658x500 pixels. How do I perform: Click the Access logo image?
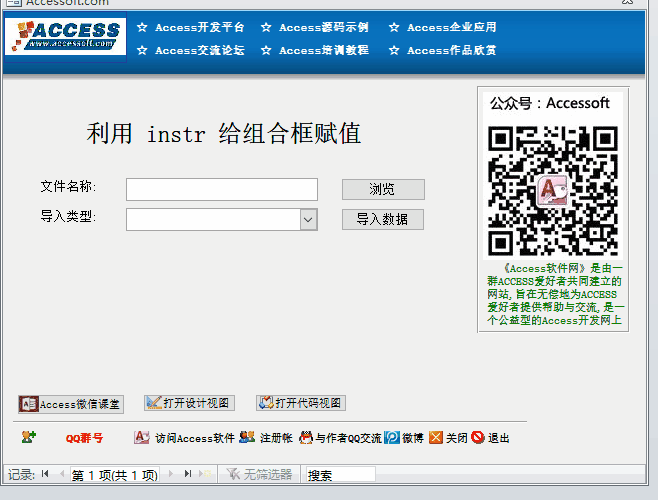[x=65, y=37]
